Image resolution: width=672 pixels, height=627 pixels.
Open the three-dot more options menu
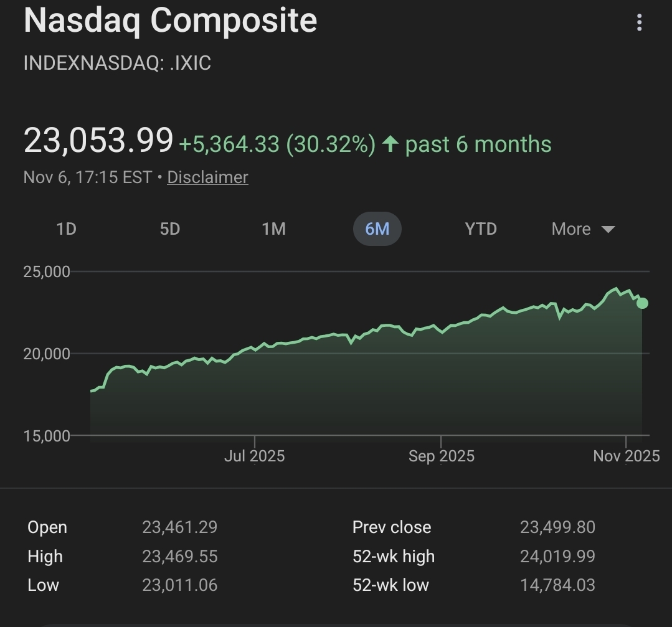639,23
